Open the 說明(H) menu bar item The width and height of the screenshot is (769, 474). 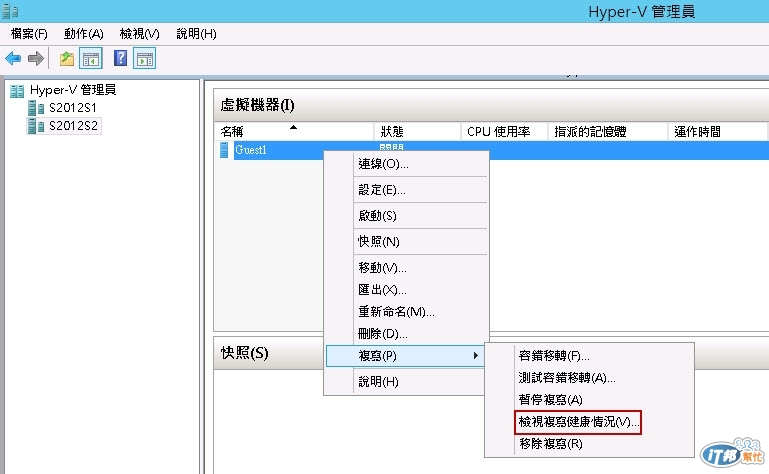tap(196, 34)
